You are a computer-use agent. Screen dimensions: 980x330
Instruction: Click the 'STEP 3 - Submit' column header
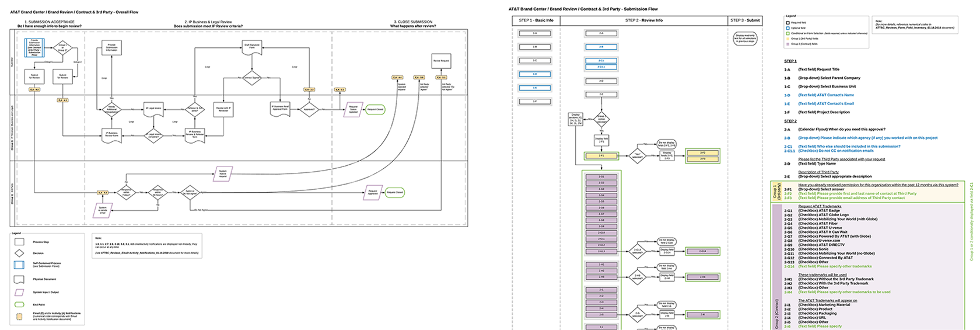(745, 20)
